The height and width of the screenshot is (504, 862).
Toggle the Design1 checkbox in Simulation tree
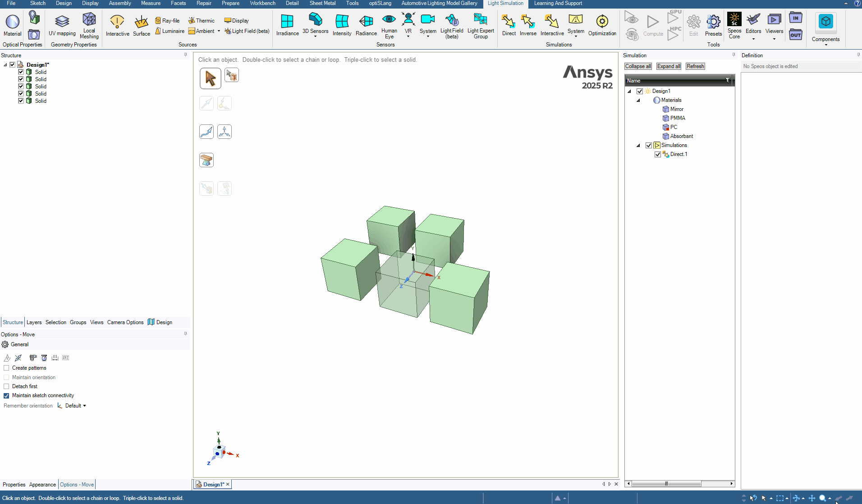click(640, 91)
